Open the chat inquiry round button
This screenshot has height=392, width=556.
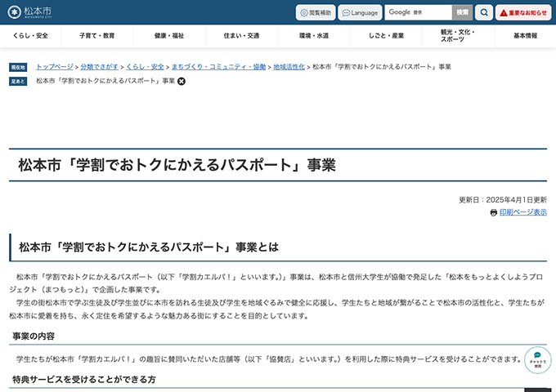pyautogui.click(x=537, y=360)
